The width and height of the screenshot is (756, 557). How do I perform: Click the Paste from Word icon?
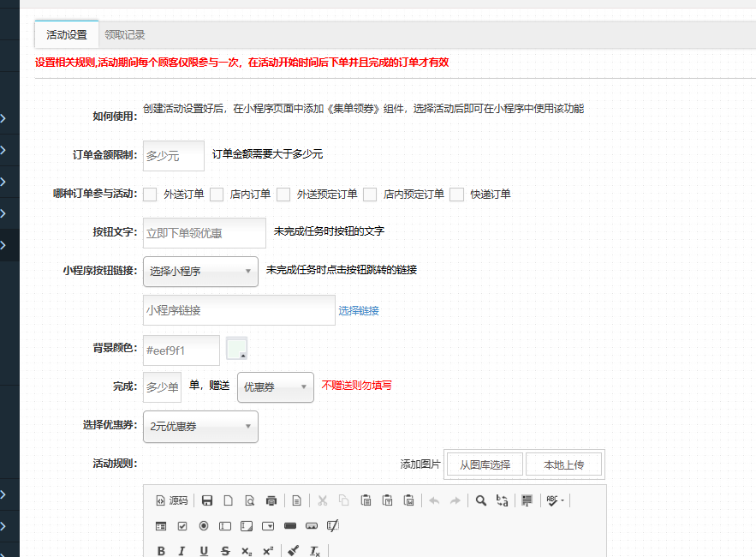coord(408,500)
